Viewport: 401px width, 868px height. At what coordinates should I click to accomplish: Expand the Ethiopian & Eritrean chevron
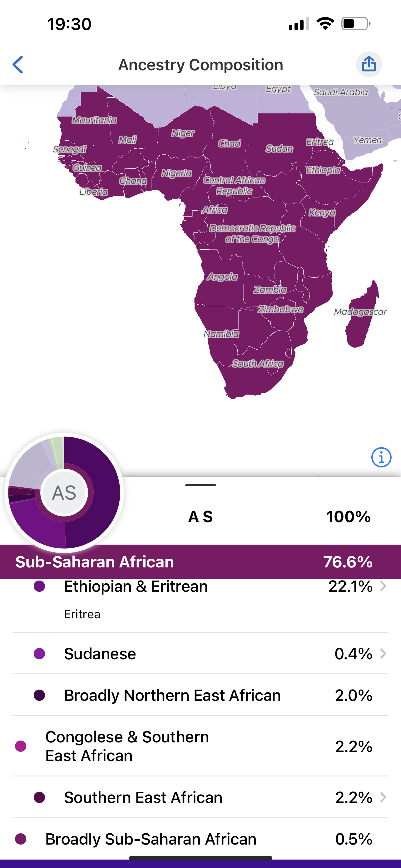[x=383, y=586]
